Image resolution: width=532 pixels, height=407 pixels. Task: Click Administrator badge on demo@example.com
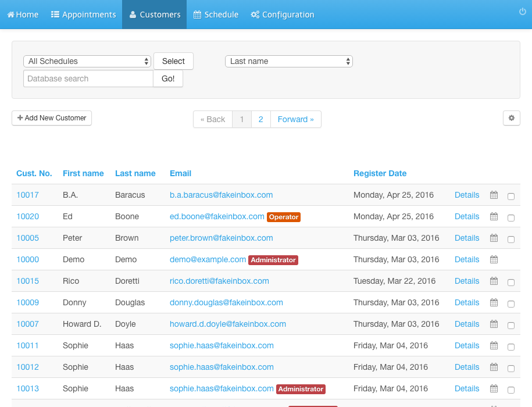(x=273, y=260)
